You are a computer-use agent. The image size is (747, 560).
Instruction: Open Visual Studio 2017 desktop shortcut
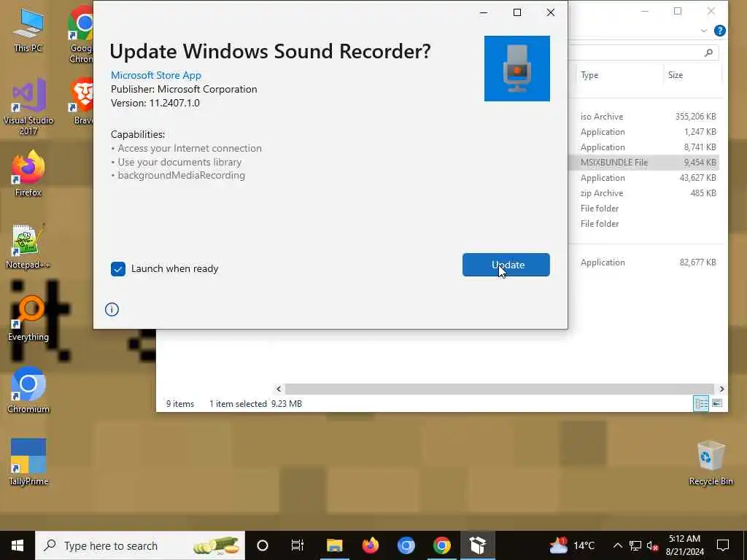click(x=28, y=106)
